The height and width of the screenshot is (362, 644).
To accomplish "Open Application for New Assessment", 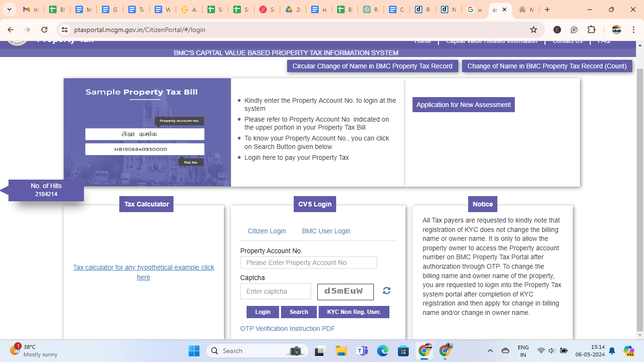I will [x=463, y=105].
